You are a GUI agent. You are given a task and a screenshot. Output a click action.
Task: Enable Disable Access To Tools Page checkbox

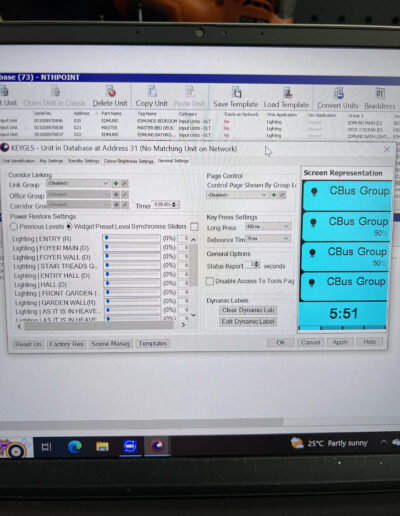pos(210,281)
